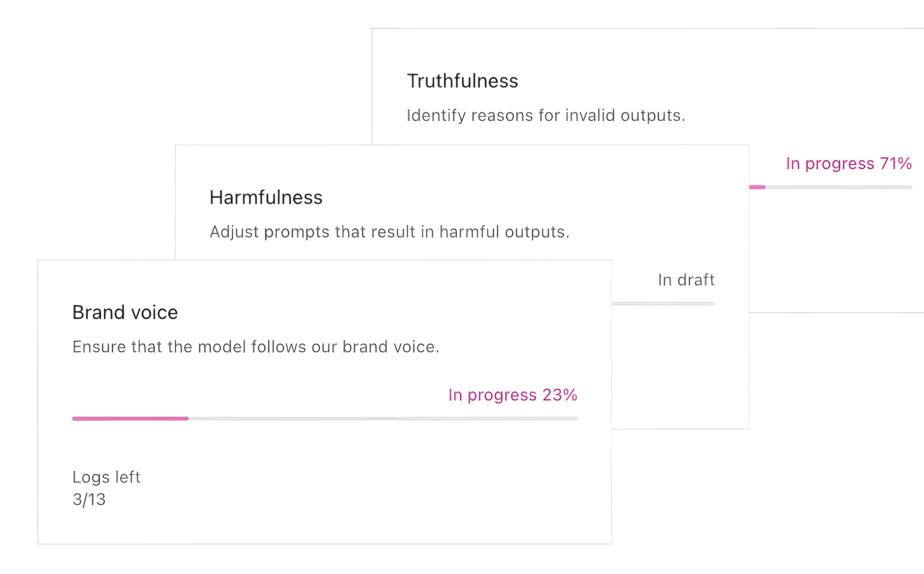Click 'Identify reasons for invalid outputs' description
This screenshot has width=924, height=574.
[x=546, y=115]
